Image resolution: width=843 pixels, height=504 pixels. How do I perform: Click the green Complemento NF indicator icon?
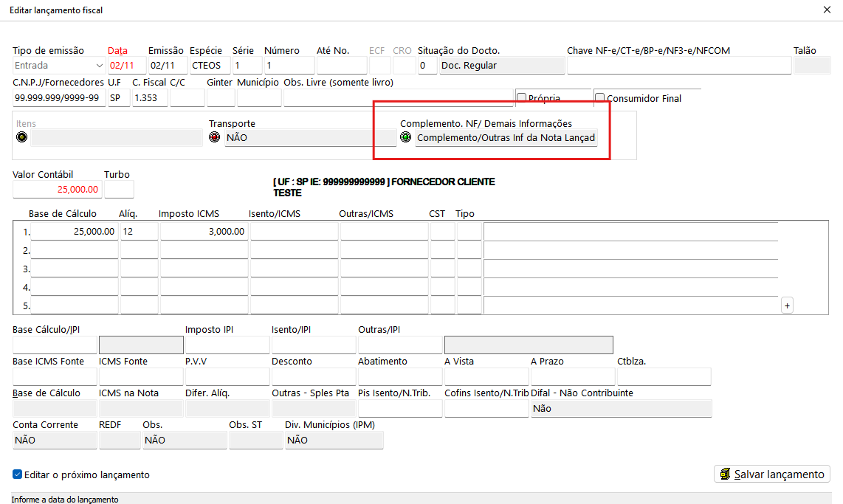pos(405,137)
